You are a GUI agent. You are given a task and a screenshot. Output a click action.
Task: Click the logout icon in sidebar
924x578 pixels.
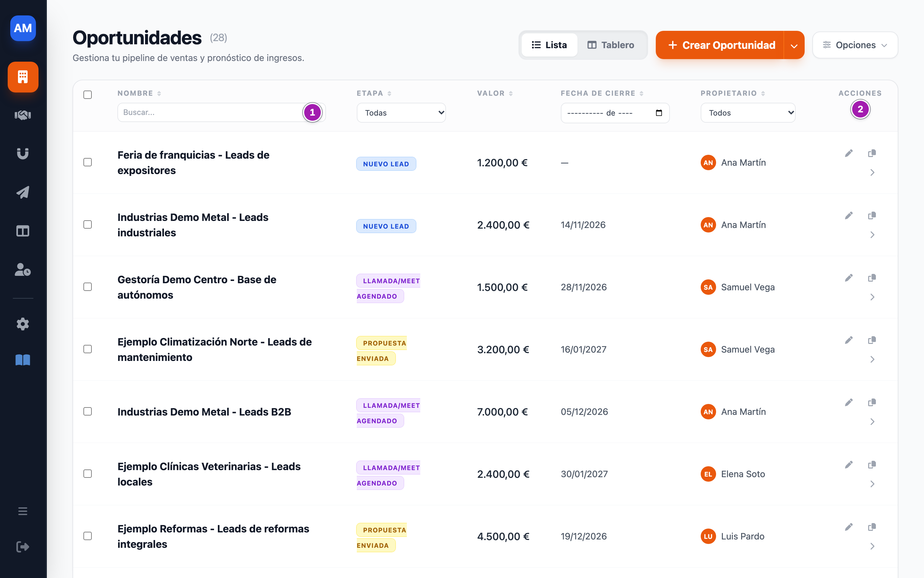(x=23, y=547)
